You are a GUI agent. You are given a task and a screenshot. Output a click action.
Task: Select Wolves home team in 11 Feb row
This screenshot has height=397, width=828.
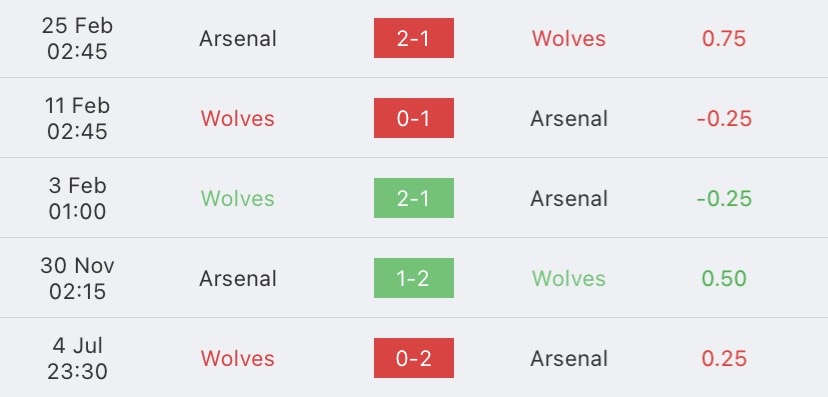tap(238, 118)
